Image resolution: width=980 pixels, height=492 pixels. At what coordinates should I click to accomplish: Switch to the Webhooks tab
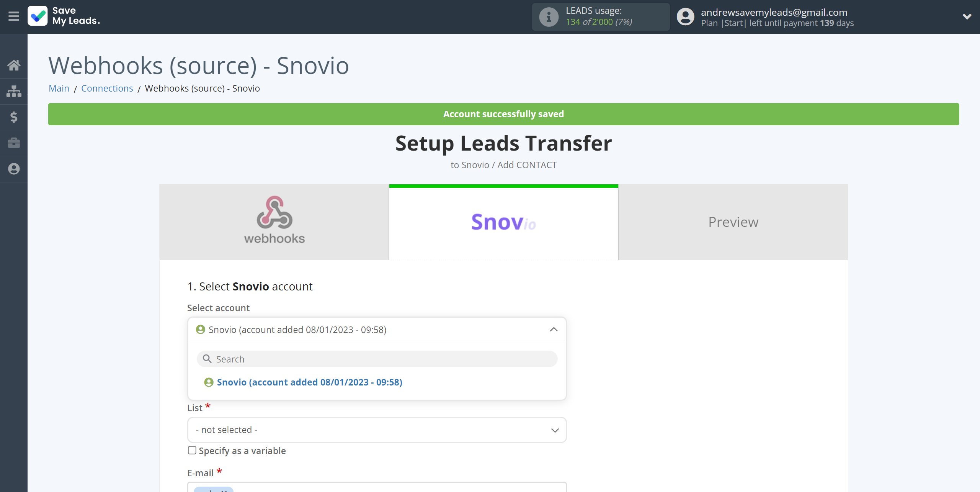coord(274,222)
